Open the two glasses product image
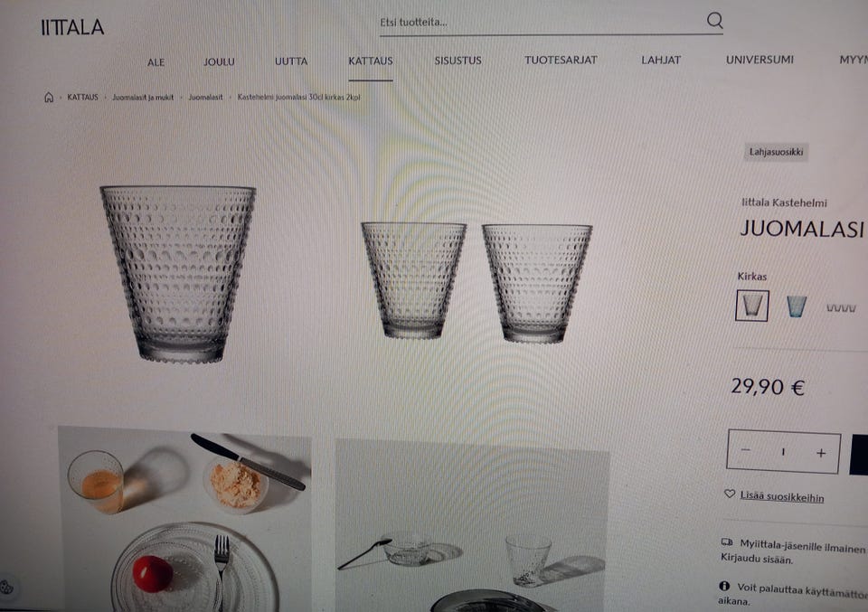The height and width of the screenshot is (612, 868). click(x=476, y=282)
